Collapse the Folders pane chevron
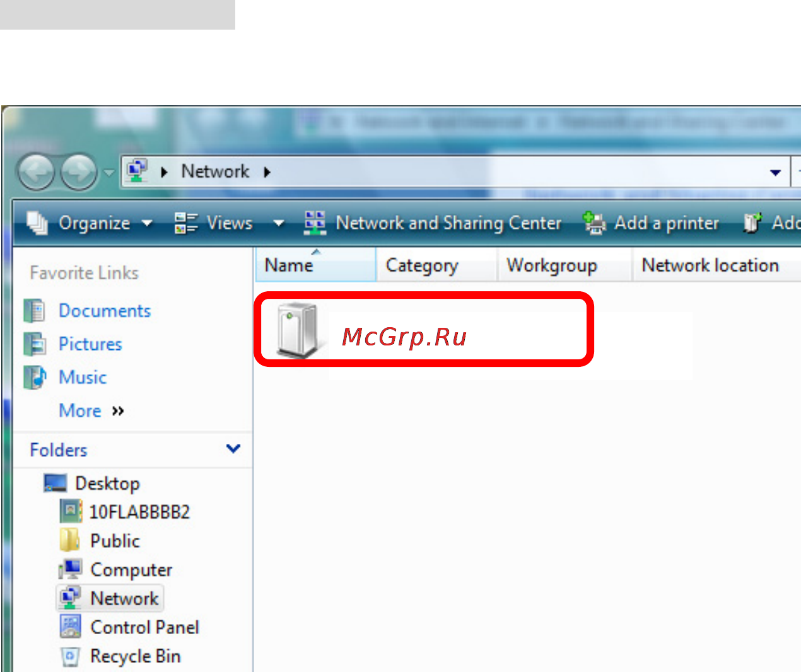The height and width of the screenshot is (672, 801). pos(233,449)
